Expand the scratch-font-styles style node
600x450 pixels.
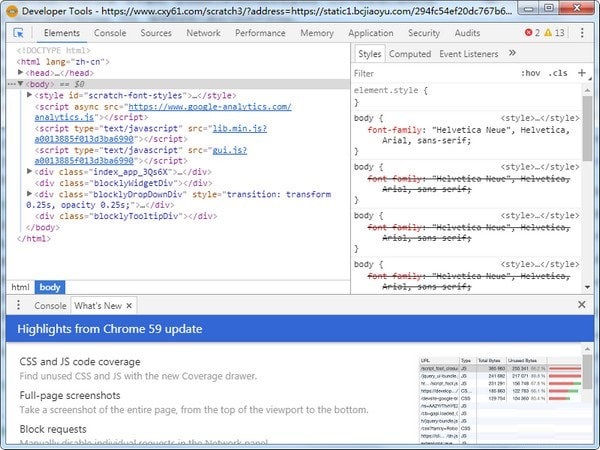click(30, 95)
